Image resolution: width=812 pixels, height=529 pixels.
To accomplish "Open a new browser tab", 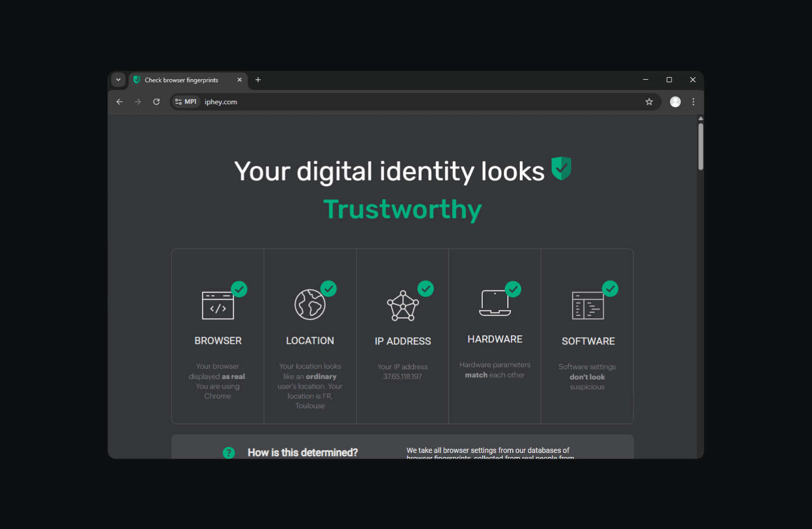I will 258,80.
